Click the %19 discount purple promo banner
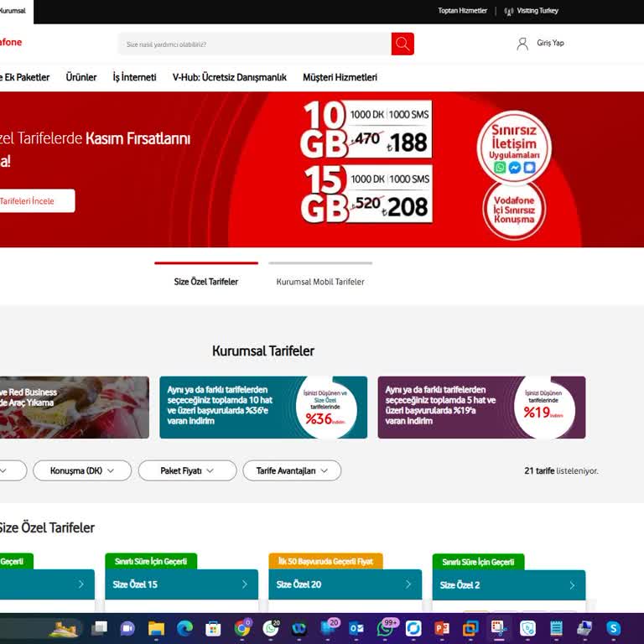 click(x=482, y=408)
